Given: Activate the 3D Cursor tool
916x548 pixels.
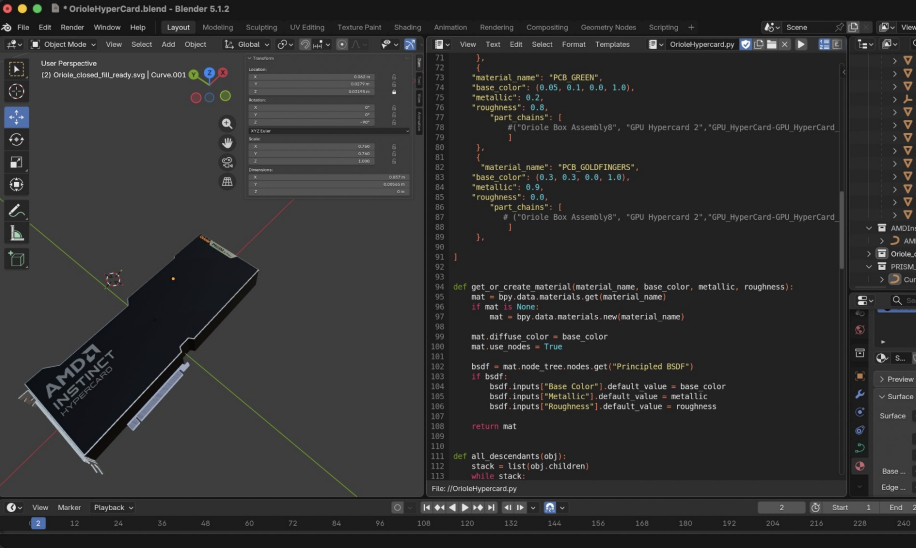Looking at the screenshot, I should tap(16, 92).
